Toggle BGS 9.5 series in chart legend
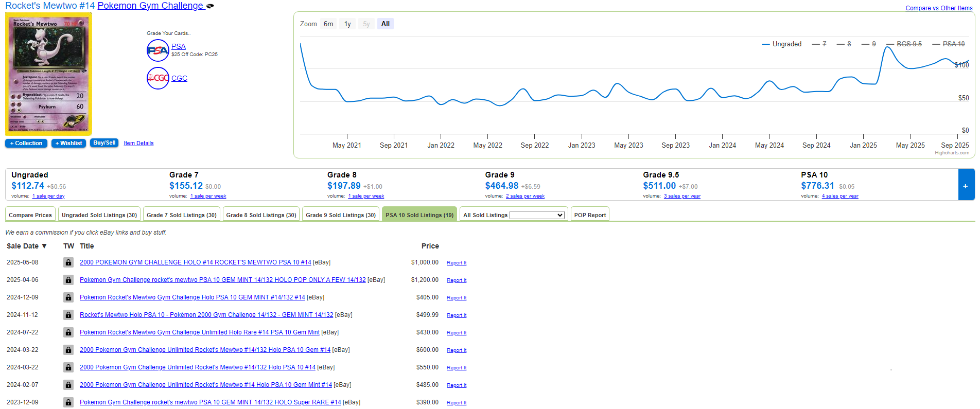Screen dimensions: 980x409 904,44
